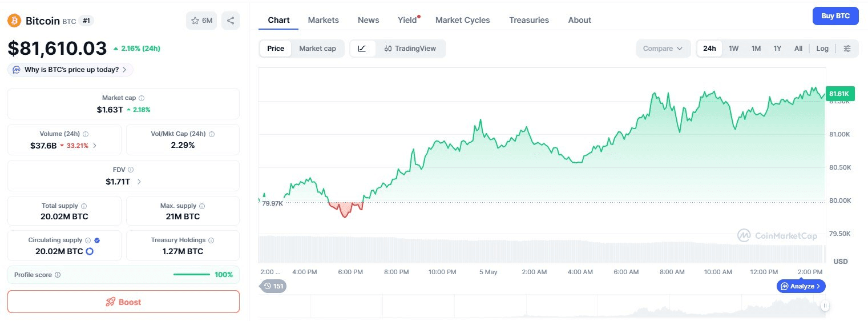Select the line chart icon view

click(362, 49)
